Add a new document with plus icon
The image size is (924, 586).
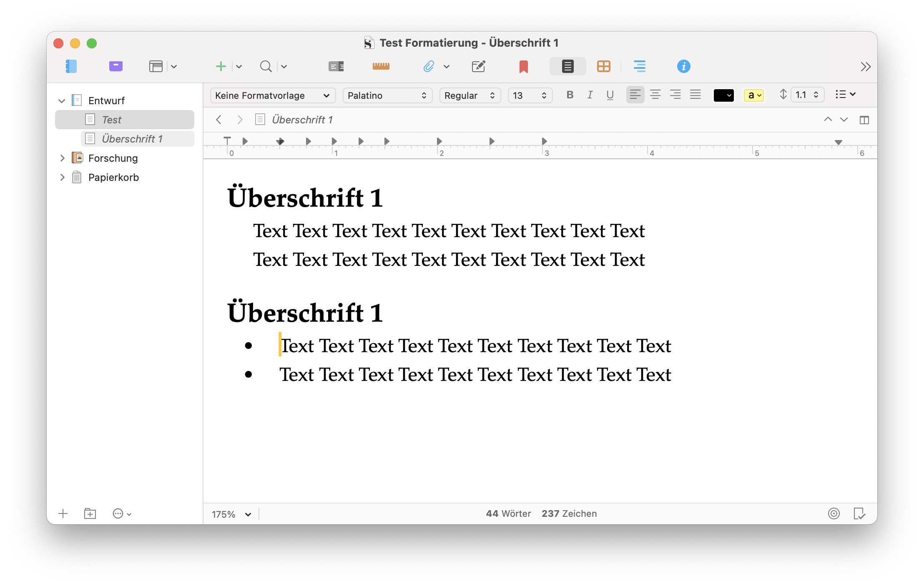pyautogui.click(x=221, y=66)
